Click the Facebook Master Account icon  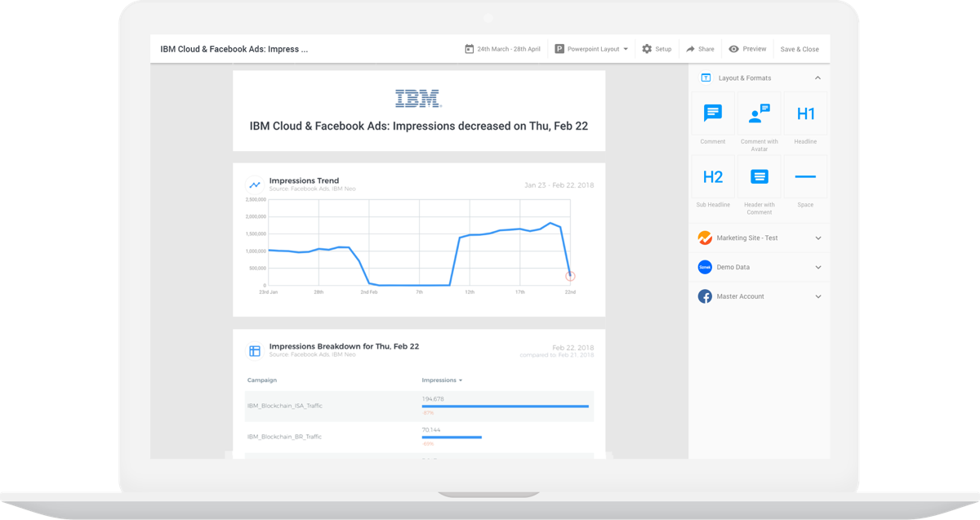coord(705,296)
